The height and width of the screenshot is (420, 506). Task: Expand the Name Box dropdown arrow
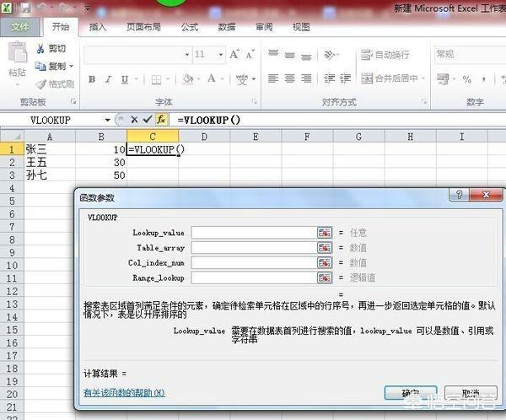pos(107,120)
